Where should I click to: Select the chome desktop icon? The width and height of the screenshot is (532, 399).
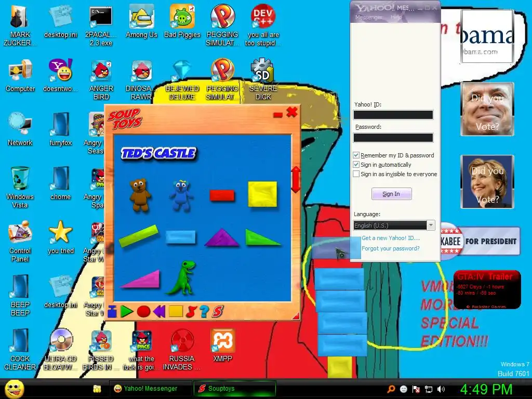[x=61, y=183]
